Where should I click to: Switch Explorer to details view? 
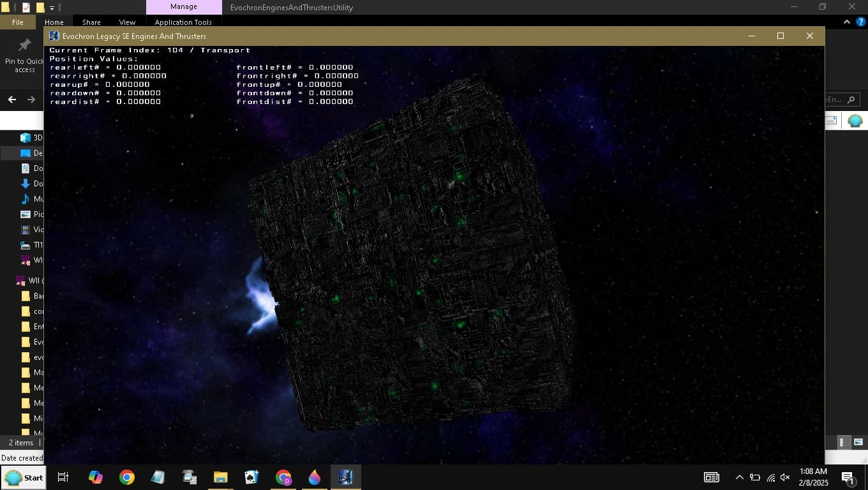pyautogui.click(x=842, y=442)
